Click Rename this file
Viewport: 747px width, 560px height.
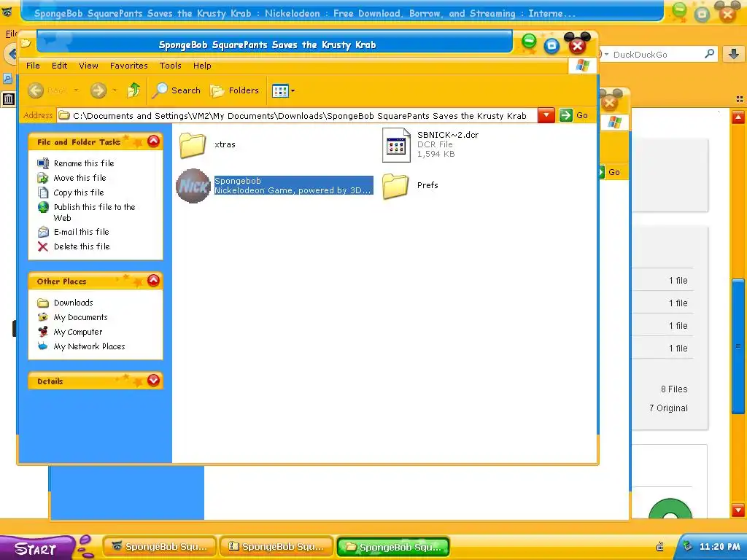point(84,163)
